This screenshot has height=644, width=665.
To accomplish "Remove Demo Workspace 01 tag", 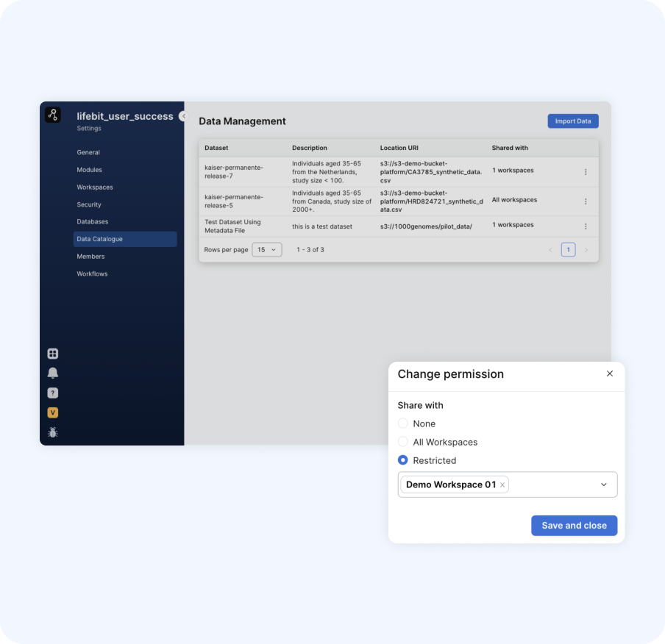I will [x=502, y=485].
